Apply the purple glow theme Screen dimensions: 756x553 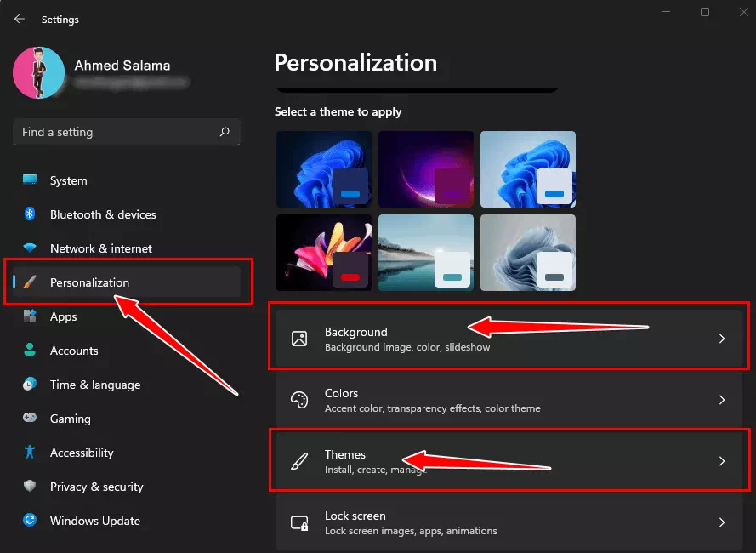(426, 169)
